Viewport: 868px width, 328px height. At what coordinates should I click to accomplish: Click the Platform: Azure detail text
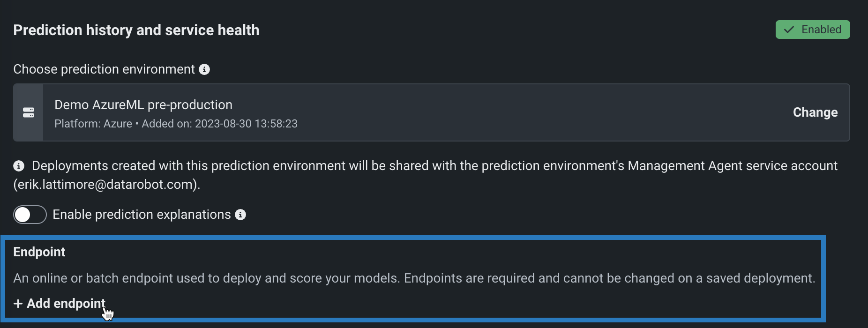pyautogui.click(x=93, y=124)
